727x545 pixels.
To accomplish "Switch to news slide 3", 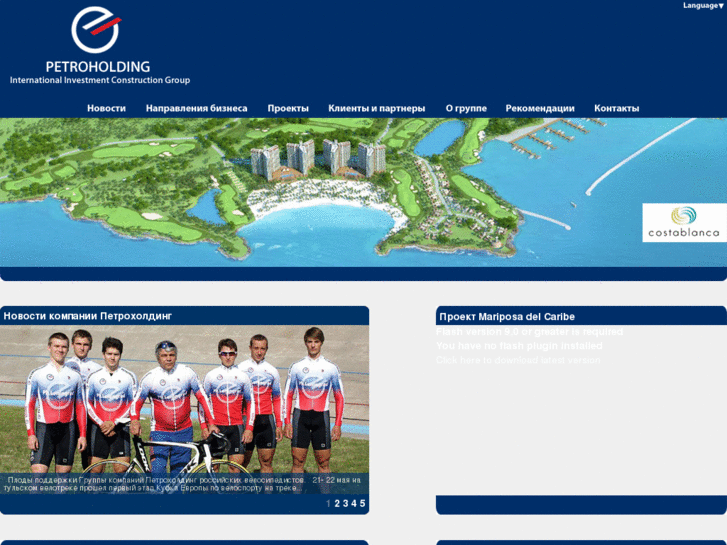I will point(345,503).
